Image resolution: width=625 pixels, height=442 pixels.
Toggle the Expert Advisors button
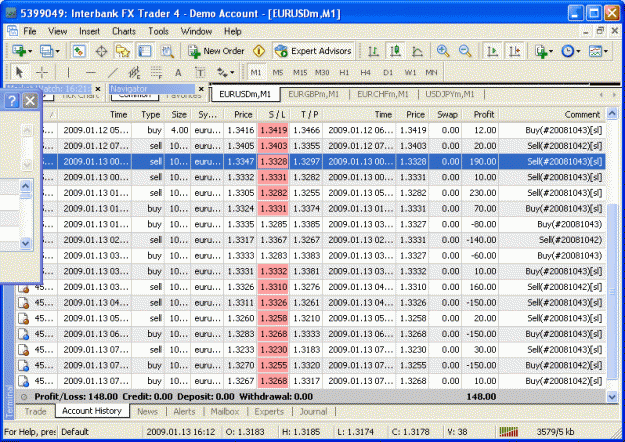[313, 51]
